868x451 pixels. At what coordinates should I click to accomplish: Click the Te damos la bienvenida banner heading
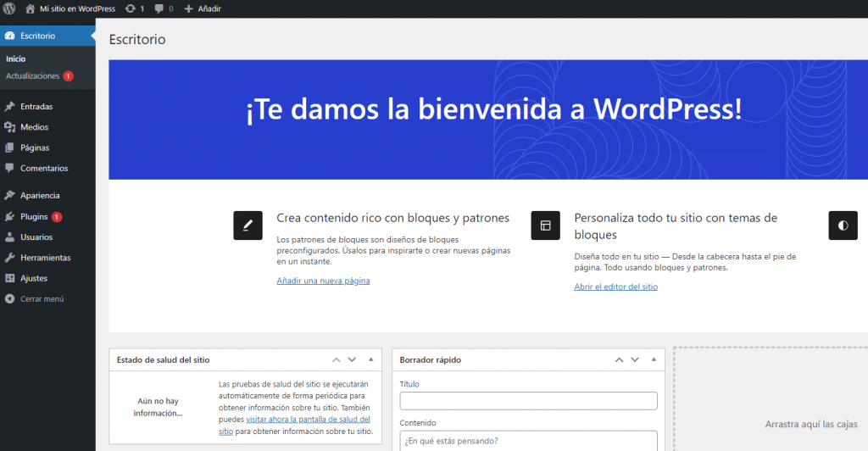494,109
